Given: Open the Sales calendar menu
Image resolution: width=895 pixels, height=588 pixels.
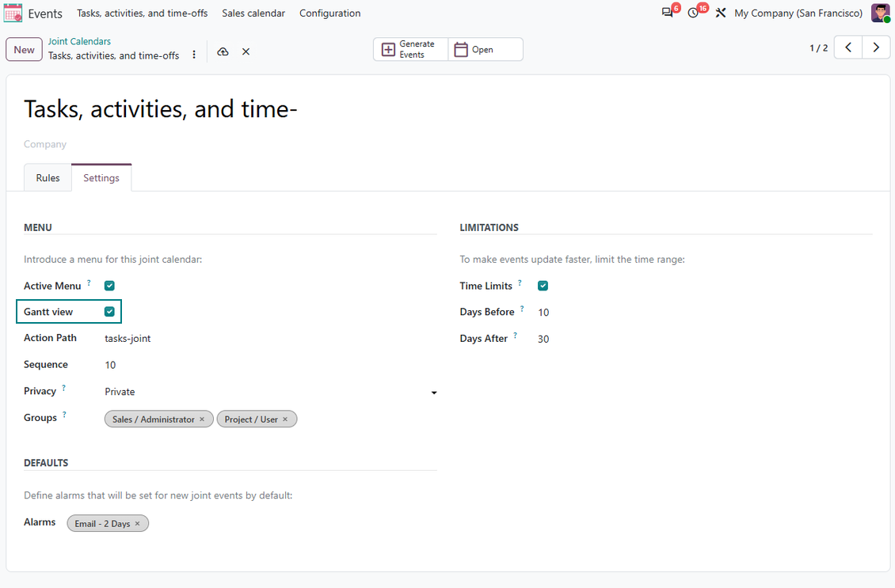Looking at the screenshot, I should pyautogui.click(x=253, y=13).
